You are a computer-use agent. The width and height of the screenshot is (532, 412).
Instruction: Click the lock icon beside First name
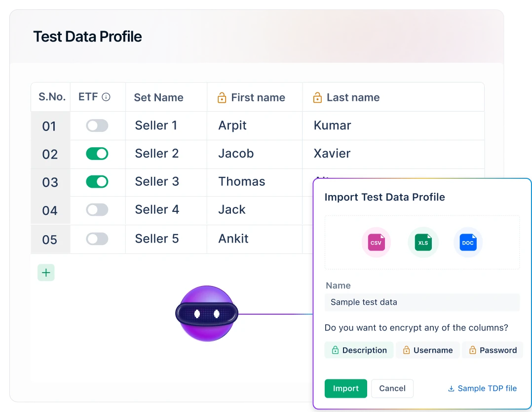coord(222,97)
